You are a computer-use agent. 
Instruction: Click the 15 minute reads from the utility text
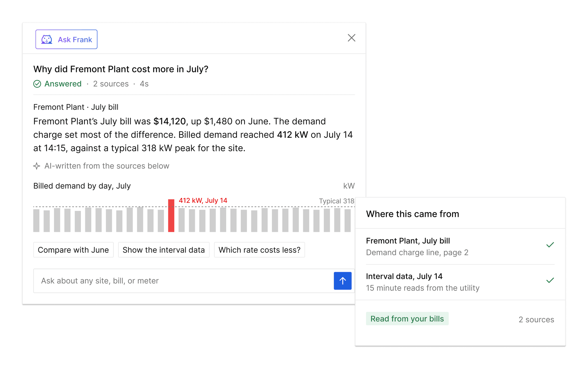(423, 288)
